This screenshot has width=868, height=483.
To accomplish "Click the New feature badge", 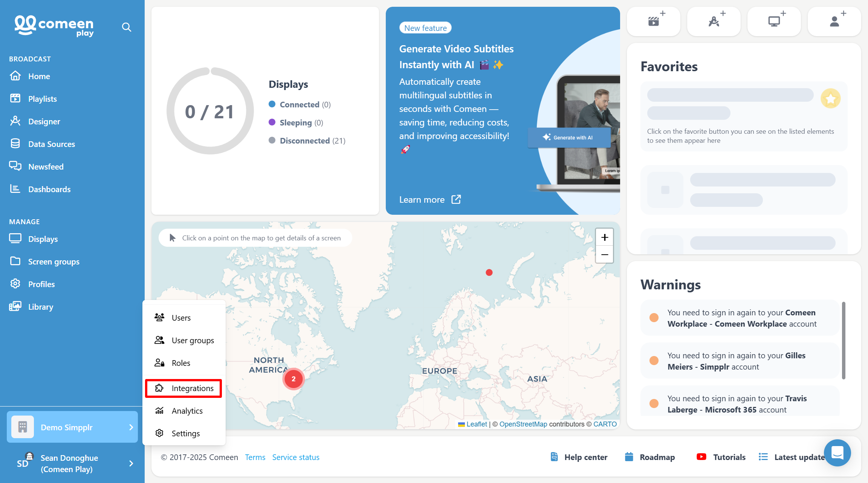I will [x=425, y=28].
